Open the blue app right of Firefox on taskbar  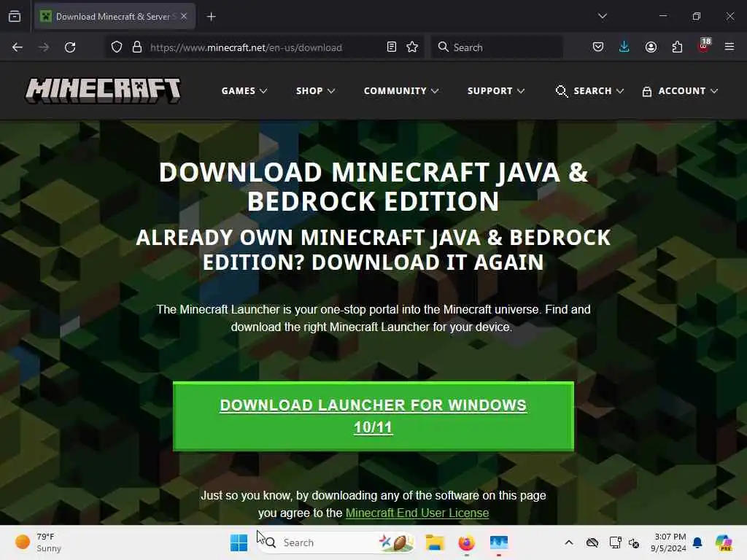pyautogui.click(x=499, y=542)
